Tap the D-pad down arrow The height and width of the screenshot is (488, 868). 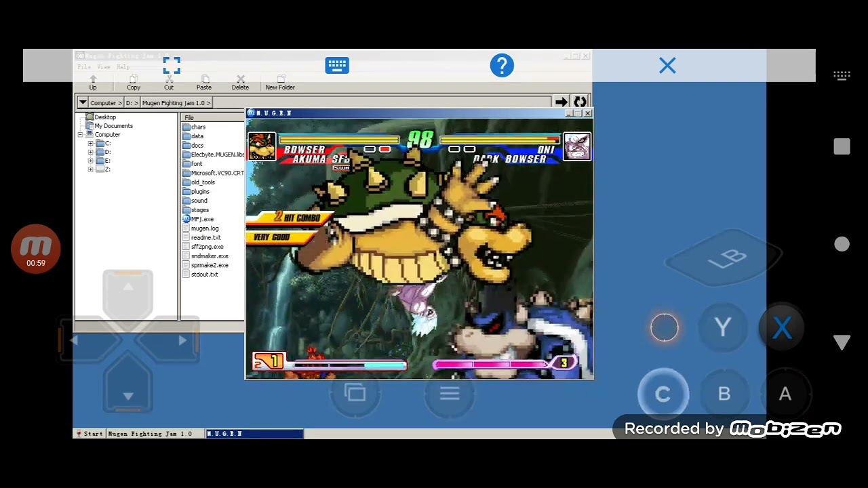point(128,388)
